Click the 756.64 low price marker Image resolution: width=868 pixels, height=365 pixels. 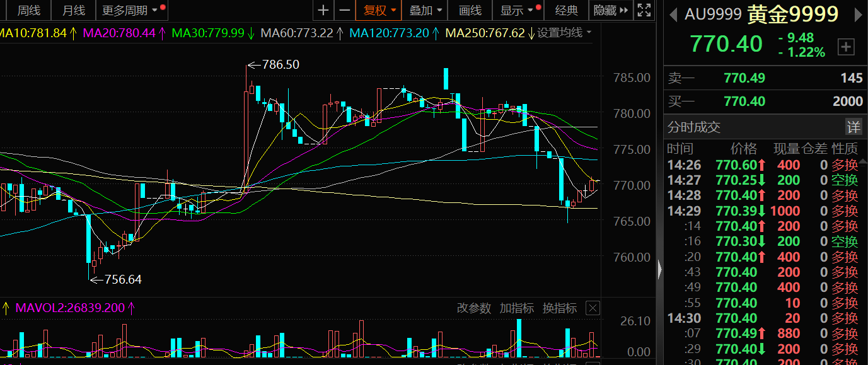coord(123,279)
